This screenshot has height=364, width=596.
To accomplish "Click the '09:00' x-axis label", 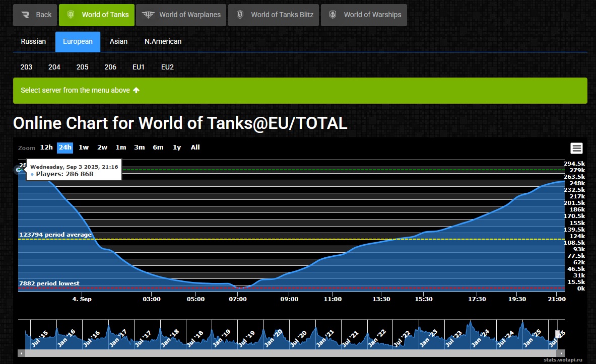I will [289, 299].
